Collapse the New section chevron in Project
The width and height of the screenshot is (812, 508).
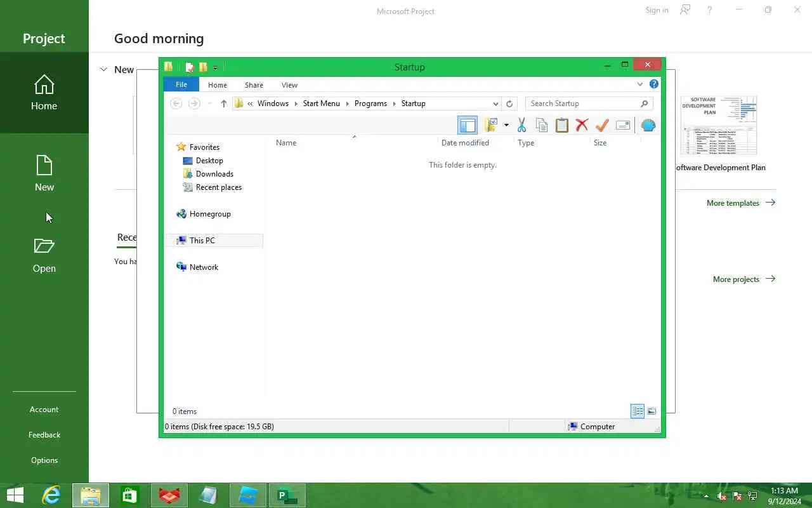(104, 69)
